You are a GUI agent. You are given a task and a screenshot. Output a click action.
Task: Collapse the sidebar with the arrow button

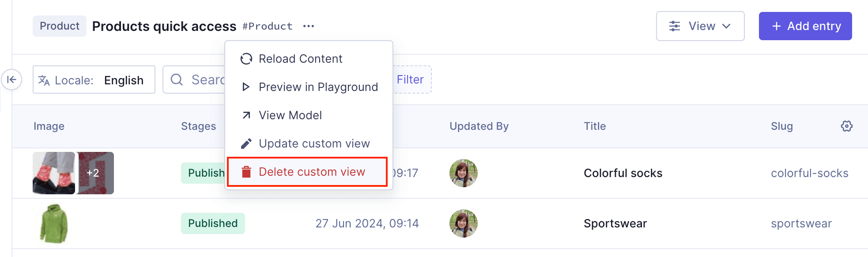pyautogui.click(x=11, y=79)
